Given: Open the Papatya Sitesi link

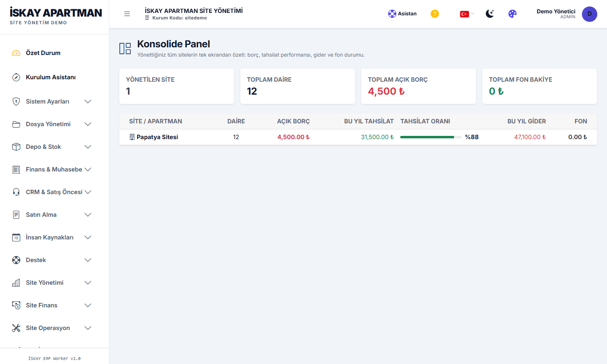Looking at the screenshot, I should point(157,137).
